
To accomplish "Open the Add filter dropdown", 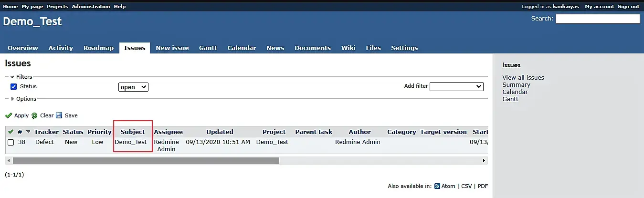I will pyautogui.click(x=456, y=86).
